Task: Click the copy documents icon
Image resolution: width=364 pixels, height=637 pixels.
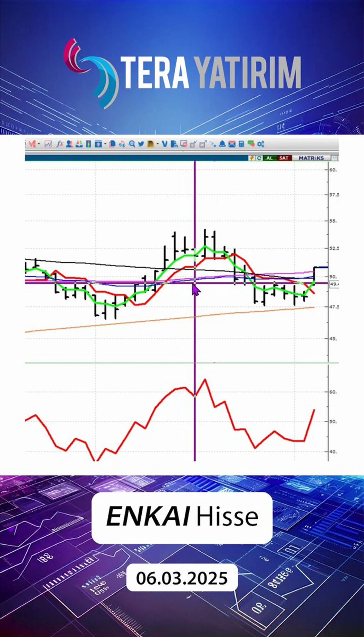Action: (112, 144)
